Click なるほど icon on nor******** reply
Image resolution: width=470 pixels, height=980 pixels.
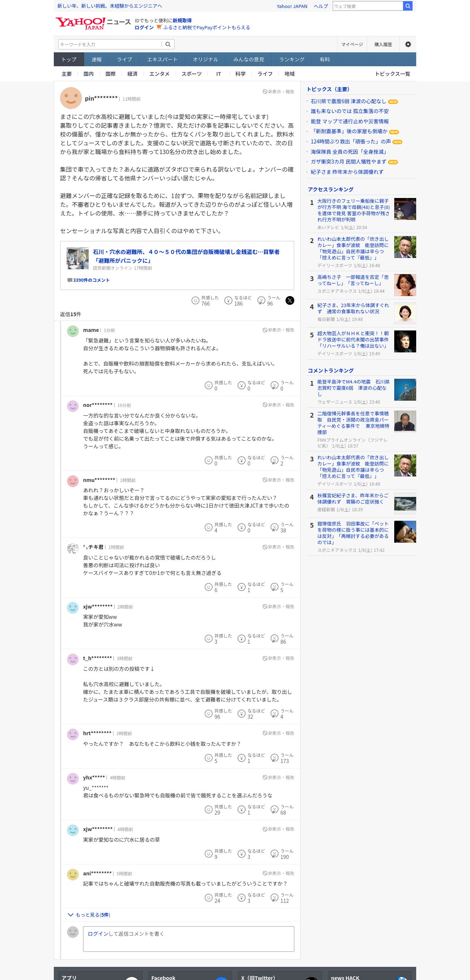(241, 460)
